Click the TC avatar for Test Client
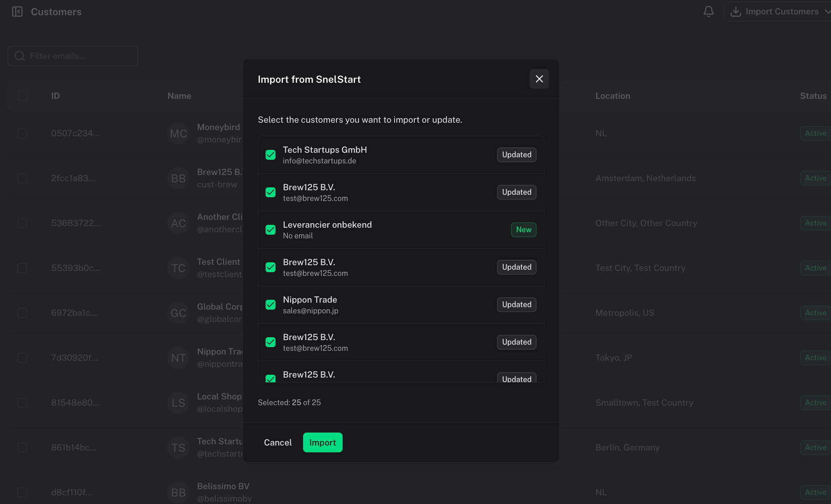The image size is (831, 504). (178, 268)
